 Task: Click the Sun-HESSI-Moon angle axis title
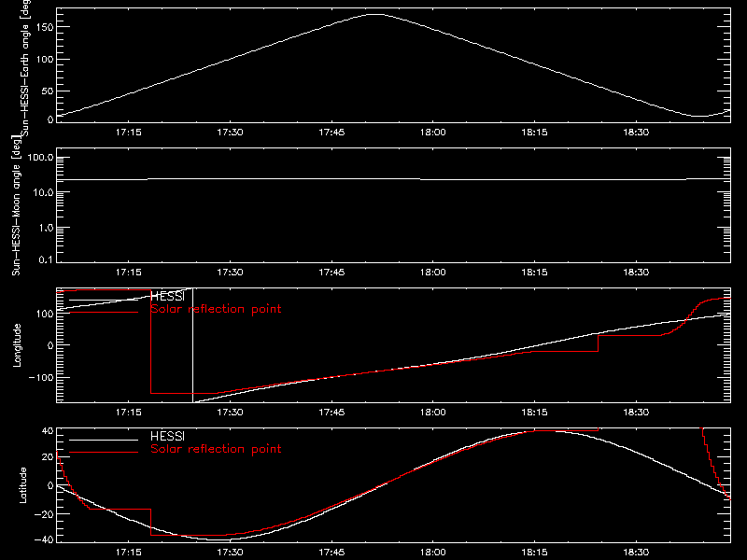(x=16, y=205)
